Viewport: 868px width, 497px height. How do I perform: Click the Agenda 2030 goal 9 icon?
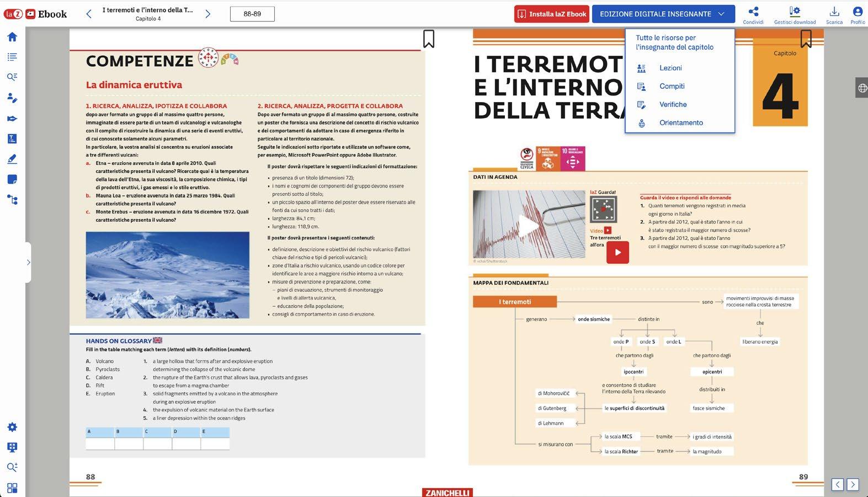[548, 159]
